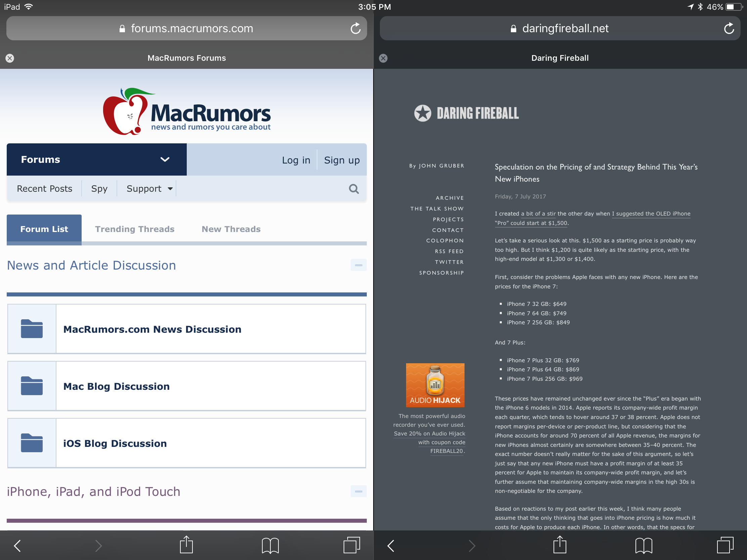Open the Projects link
747x560 pixels.
(x=448, y=220)
